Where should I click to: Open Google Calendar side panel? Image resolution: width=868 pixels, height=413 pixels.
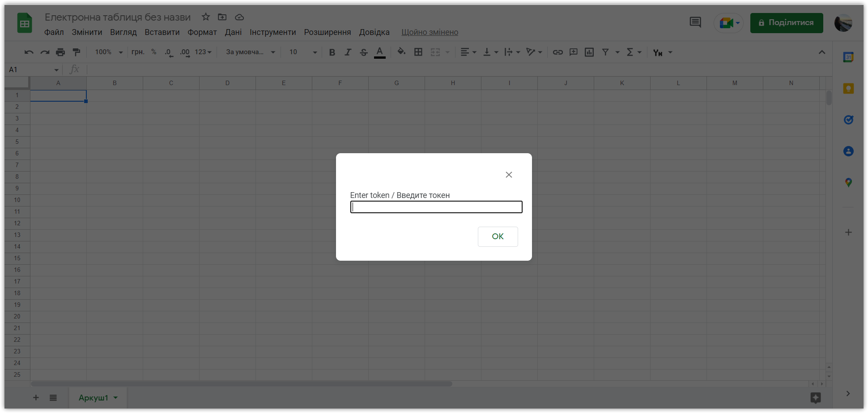848,57
